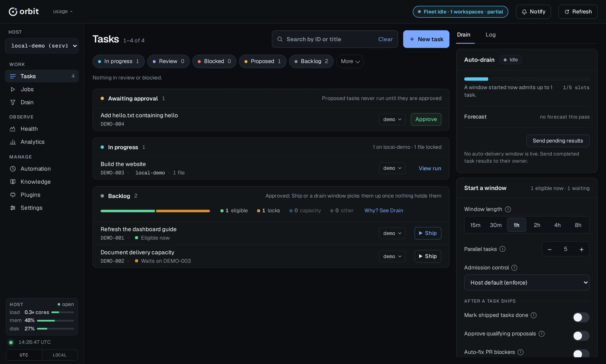
Task: Select the Drain tab in right panel
Action: (464, 35)
